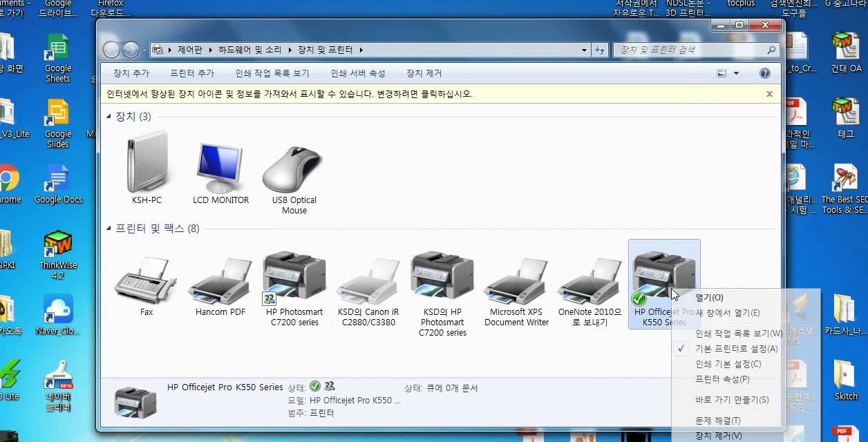Viewport: 868px width, 442px height.
Task: Open the 건대 OA desktop icon
Action: (846, 51)
